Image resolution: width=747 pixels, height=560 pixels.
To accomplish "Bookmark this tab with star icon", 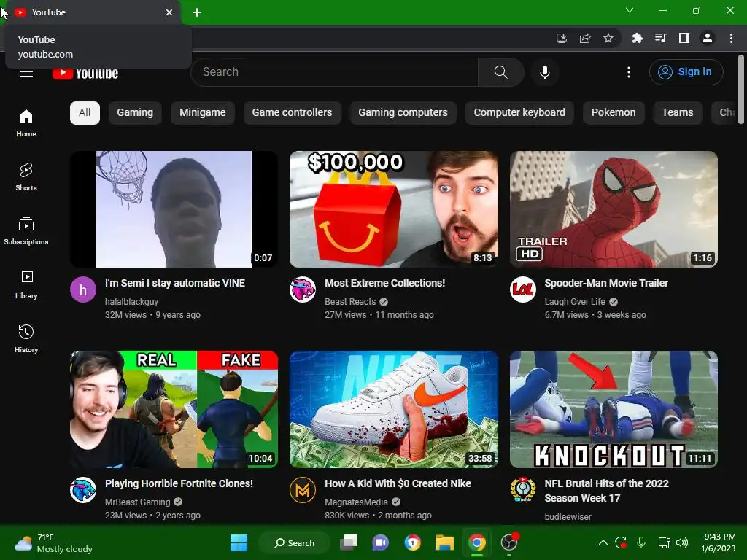I will [608, 38].
